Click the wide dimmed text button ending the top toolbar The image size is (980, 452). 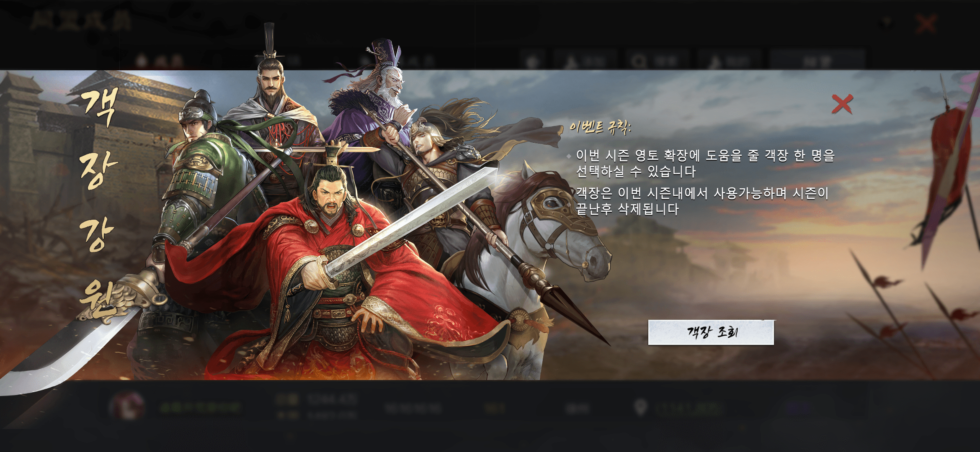click(818, 62)
